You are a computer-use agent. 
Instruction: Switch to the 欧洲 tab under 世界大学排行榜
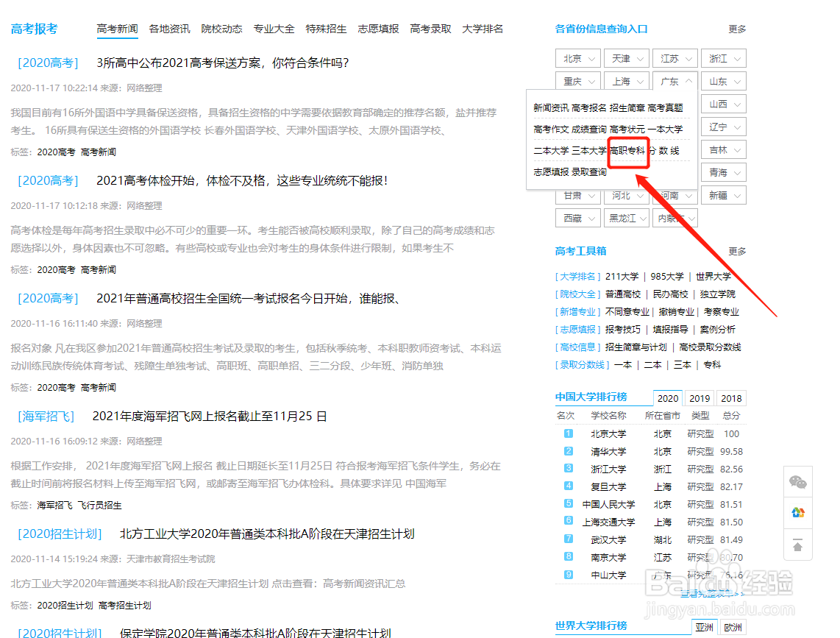pyautogui.click(x=736, y=626)
